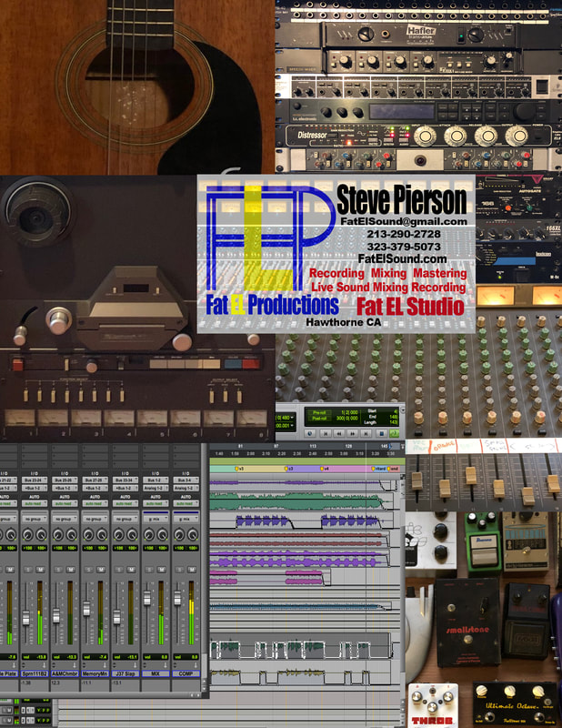Select the v4 memory location marker

pos(324,469)
